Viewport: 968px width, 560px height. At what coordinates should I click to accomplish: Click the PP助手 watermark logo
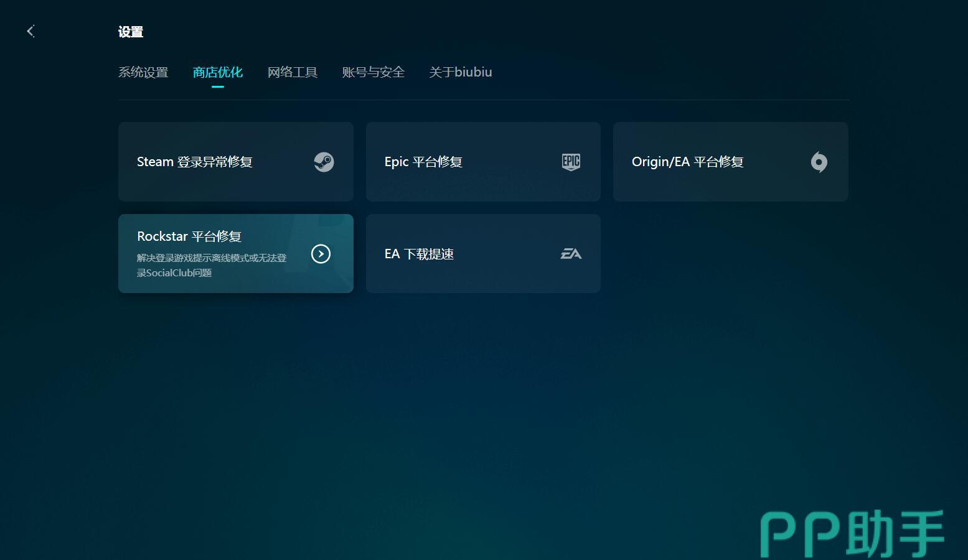pyautogui.click(x=852, y=534)
